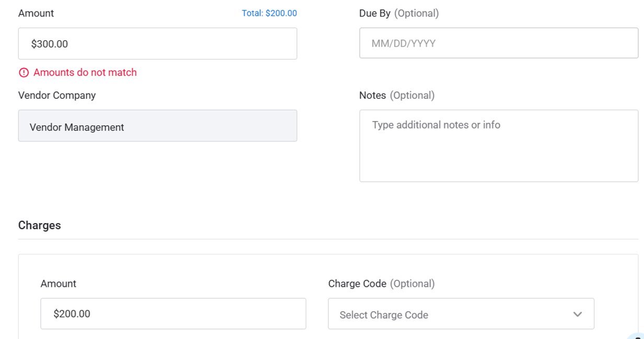644x339 pixels.
Task: Click the Charge Code (Optional) label
Action: [382, 283]
